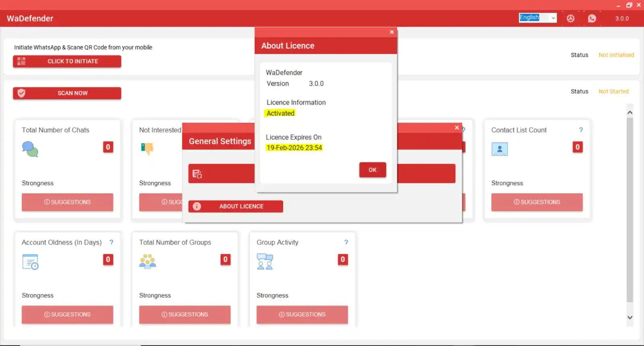Click the chat bubbles icon in Total Number of Chats
This screenshot has height=346, width=644.
30,149
